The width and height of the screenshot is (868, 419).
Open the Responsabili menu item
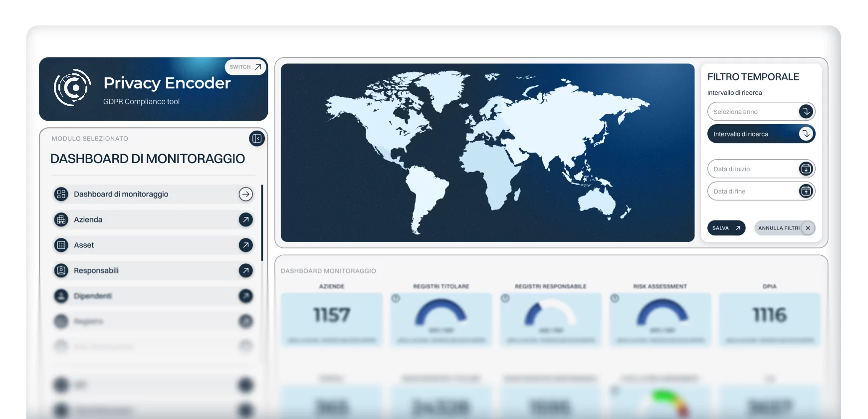point(154,270)
